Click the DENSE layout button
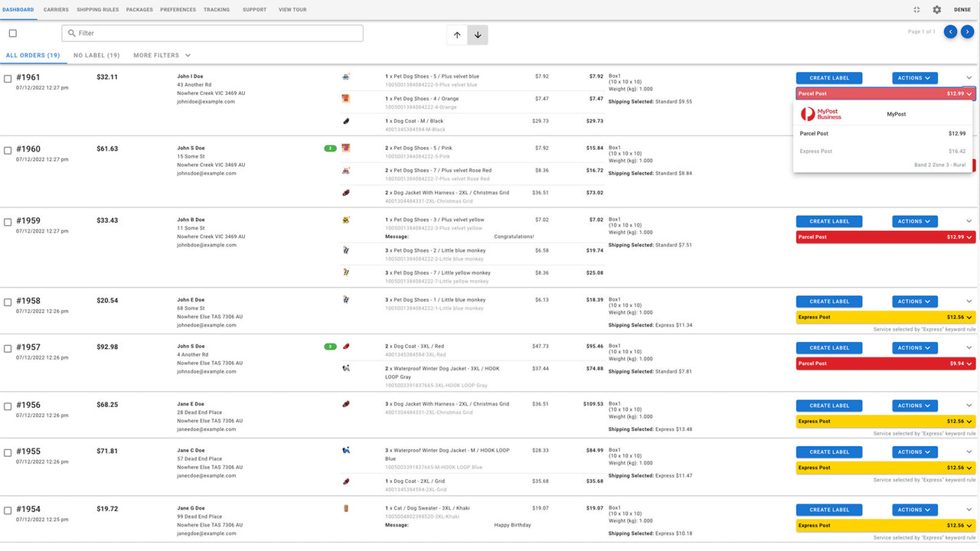 962,10
